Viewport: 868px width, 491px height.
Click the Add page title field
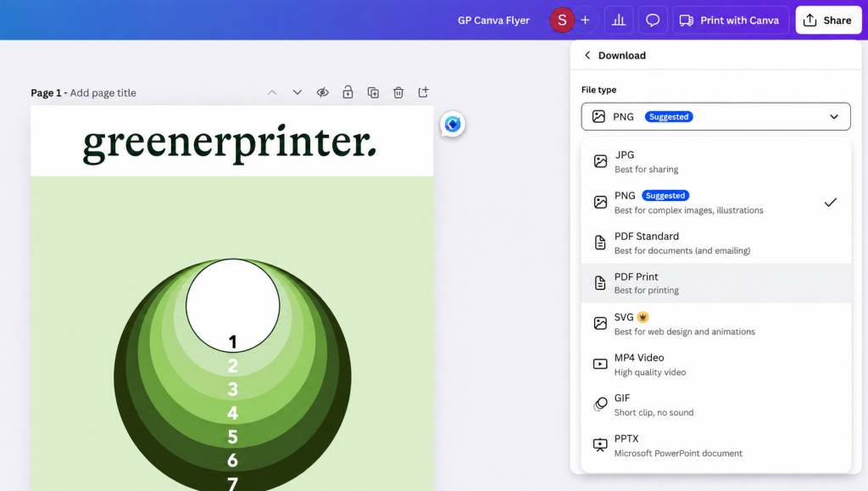[103, 93]
